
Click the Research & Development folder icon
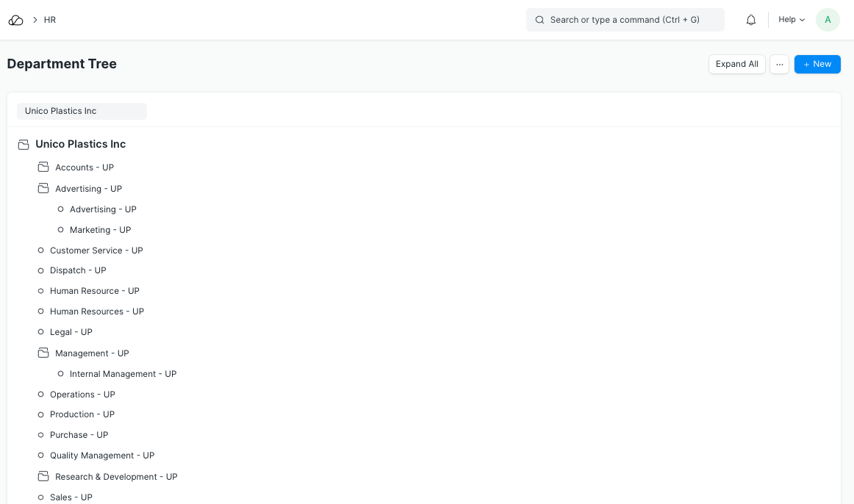pos(43,477)
